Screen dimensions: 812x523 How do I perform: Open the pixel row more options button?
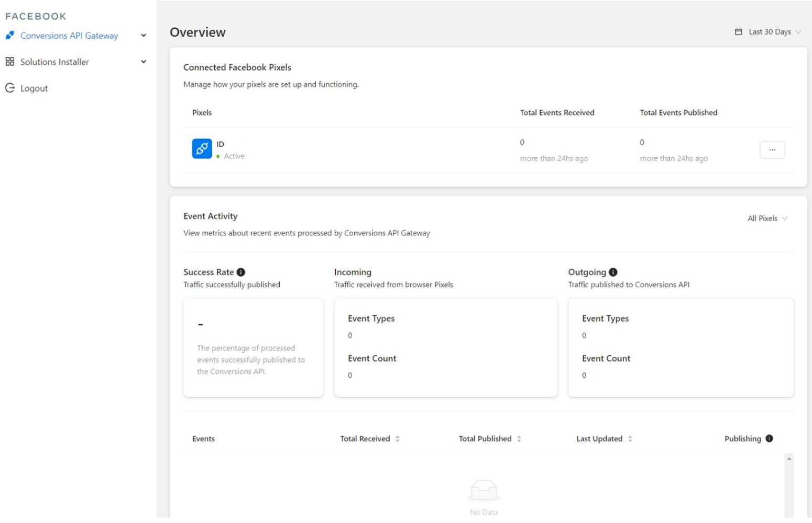tap(772, 150)
